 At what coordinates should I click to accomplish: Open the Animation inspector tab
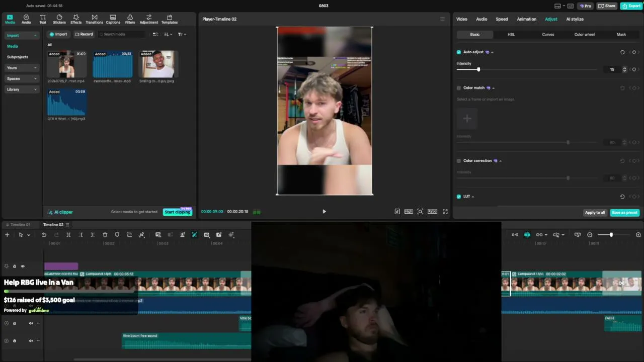click(527, 19)
